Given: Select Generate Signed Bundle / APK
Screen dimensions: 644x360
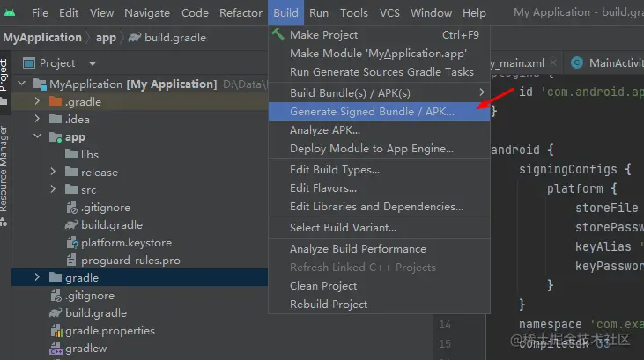Looking at the screenshot, I should pos(372,112).
